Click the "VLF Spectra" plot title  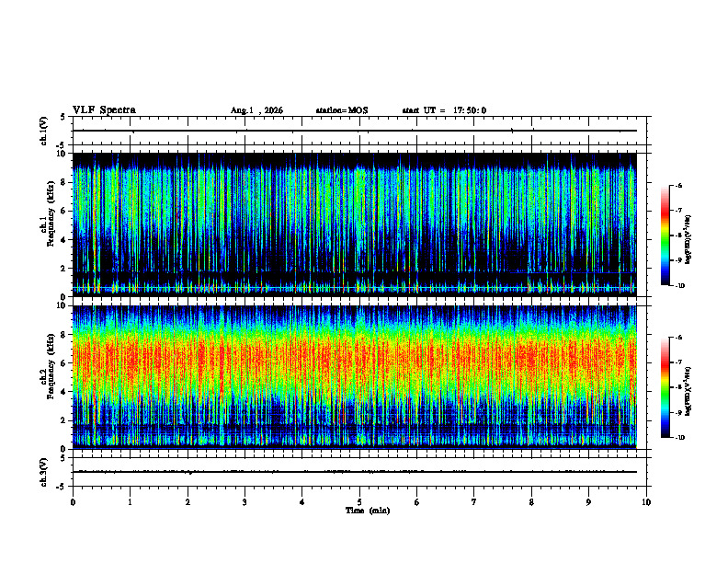pyautogui.click(x=104, y=109)
